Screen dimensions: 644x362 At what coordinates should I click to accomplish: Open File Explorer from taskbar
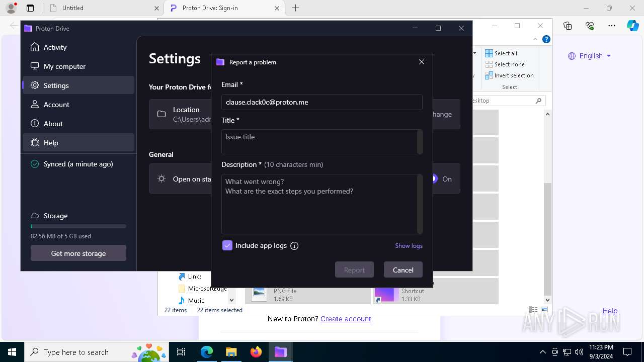point(231,352)
